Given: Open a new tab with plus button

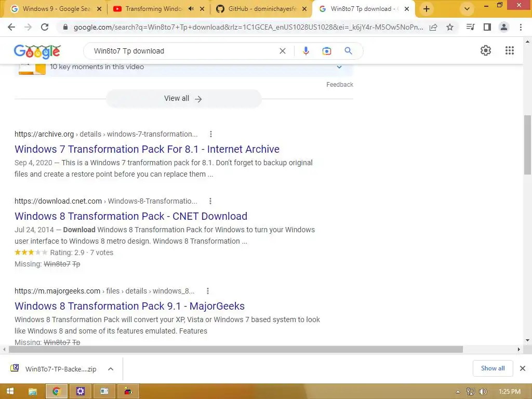Looking at the screenshot, I should pos(427,9).
